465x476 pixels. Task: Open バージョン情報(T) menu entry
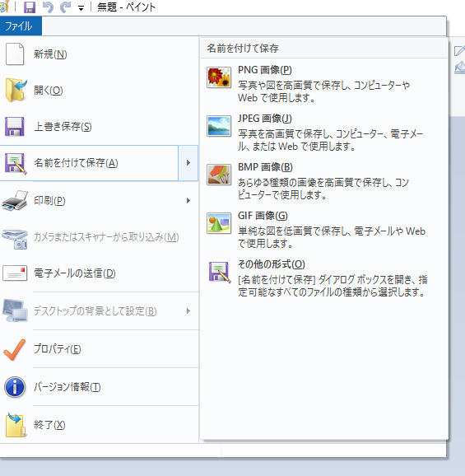tap(99, 387)
